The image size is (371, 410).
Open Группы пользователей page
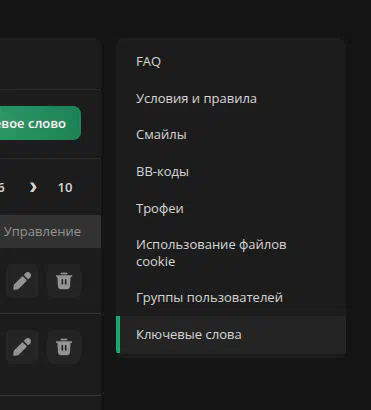(231, 298)
